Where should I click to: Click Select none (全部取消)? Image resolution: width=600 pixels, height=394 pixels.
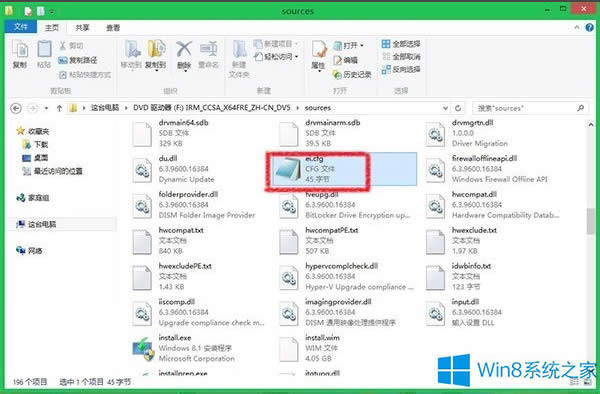[401, 57]
